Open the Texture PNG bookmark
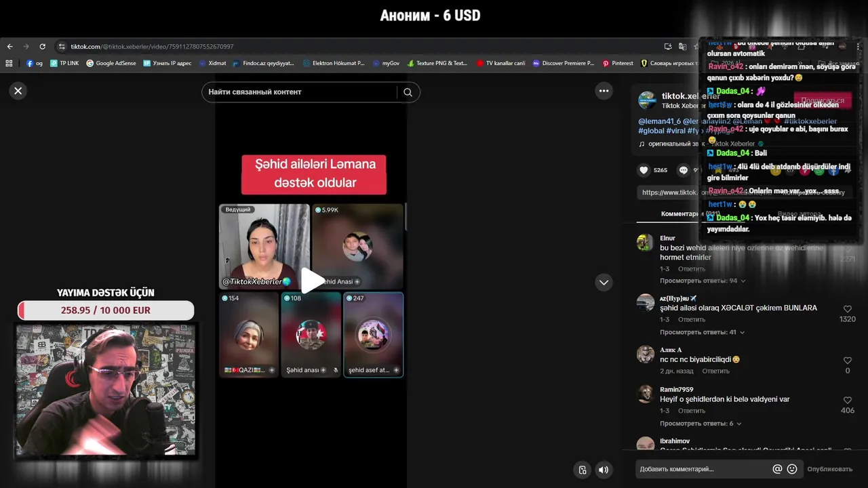Screen dimensions: 868x488 pyautogui.click(x=437, y=63)
